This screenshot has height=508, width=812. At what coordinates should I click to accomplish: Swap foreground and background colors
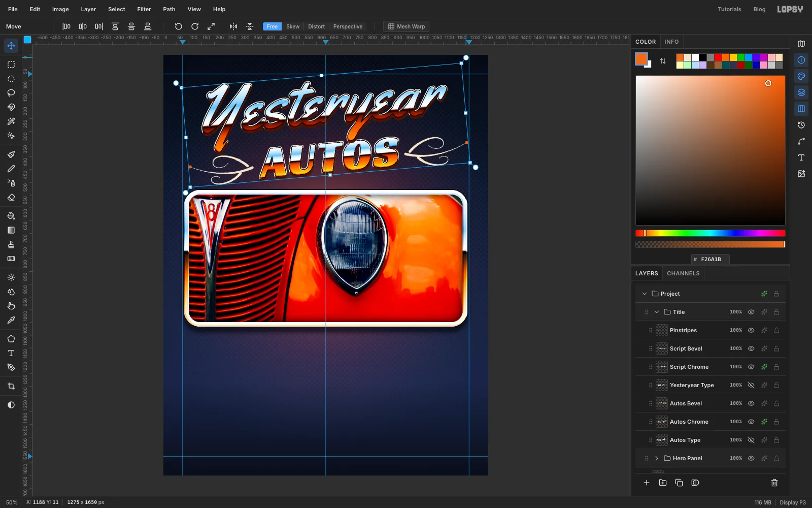[x=663, y=61]
